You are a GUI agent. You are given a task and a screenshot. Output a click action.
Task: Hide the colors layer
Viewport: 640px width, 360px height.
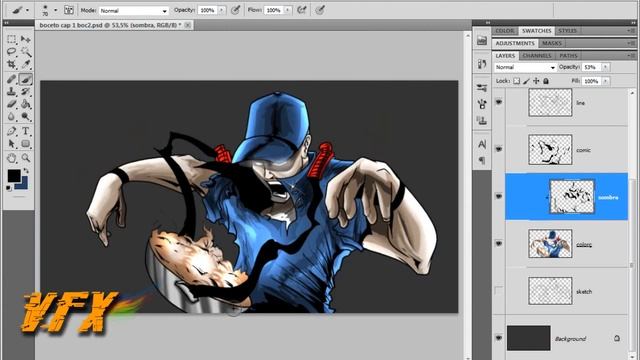pyautogui.click(x=499, y=244)
